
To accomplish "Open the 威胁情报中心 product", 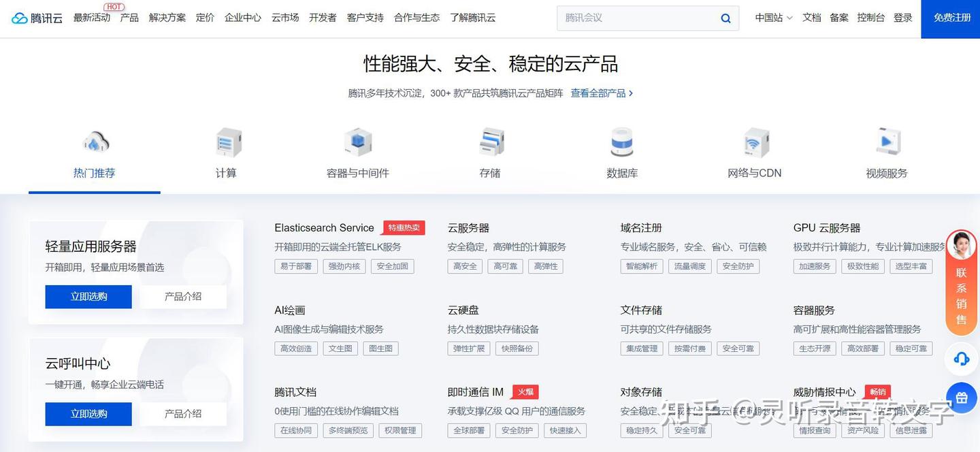I will 825,393.
